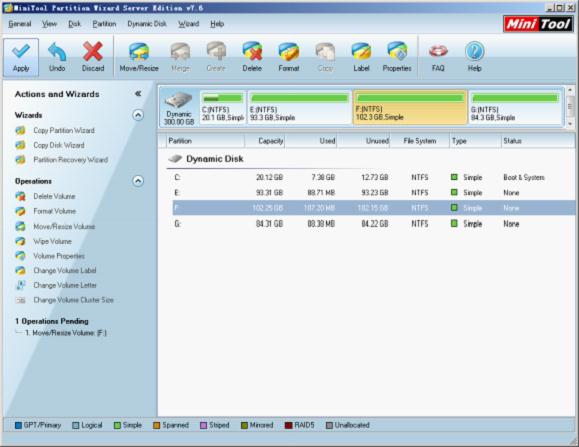
Task: Click the Apply checkmark toolbar button
Action: [21, 58]
